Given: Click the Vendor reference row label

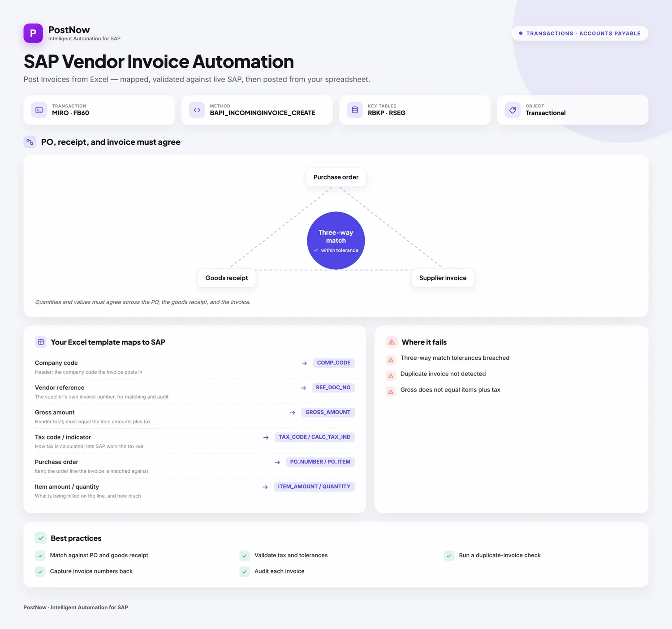Looking at the screenshot, I should tap(60, 388).
